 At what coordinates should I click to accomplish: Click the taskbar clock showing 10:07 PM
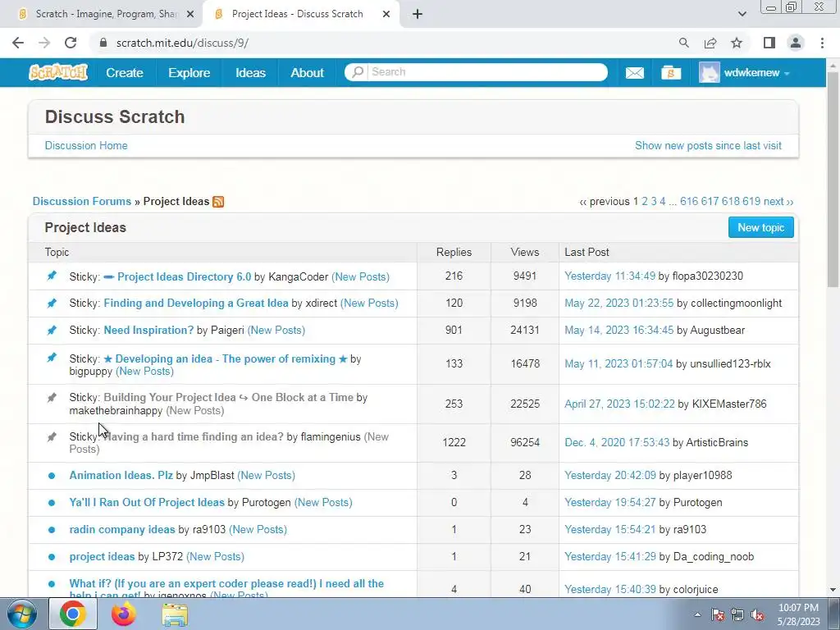tap(798, 614)
